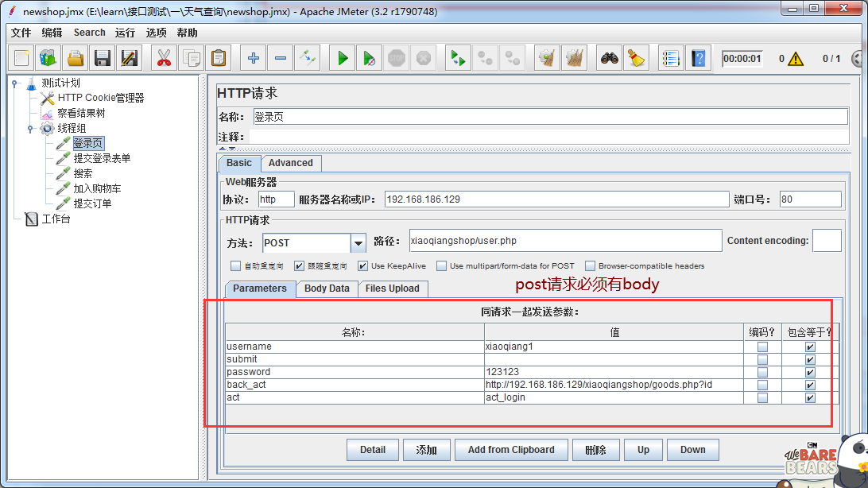Screen dimensions: 868x488
Task: Select 提交登录表单 sampler in tree
Action: [102, 159]
